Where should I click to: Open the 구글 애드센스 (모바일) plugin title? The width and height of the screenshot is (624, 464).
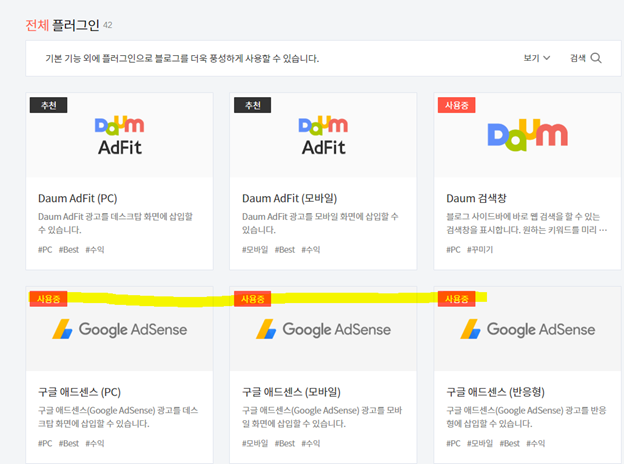(x=291, y=392)
